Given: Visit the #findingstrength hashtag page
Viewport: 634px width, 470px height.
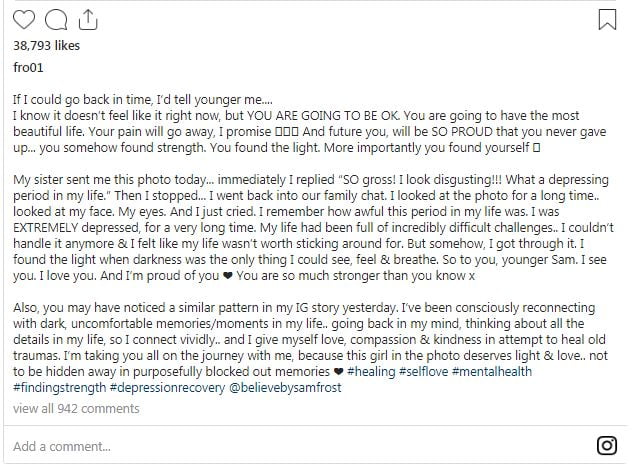Looking at the screenshot, I should coord(59,387).
